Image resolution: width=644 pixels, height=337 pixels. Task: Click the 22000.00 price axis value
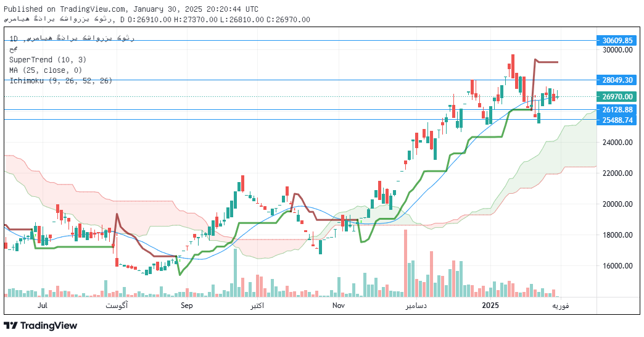(617, 173)
